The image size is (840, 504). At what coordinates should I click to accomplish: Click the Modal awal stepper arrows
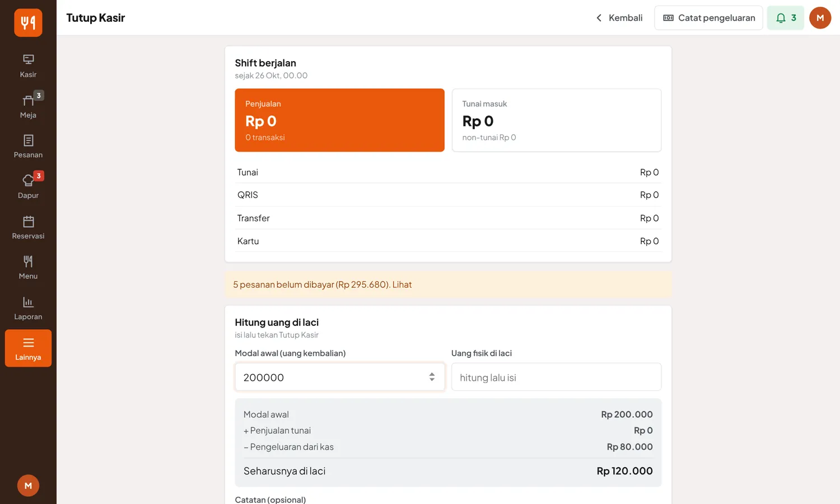(432, 377)
